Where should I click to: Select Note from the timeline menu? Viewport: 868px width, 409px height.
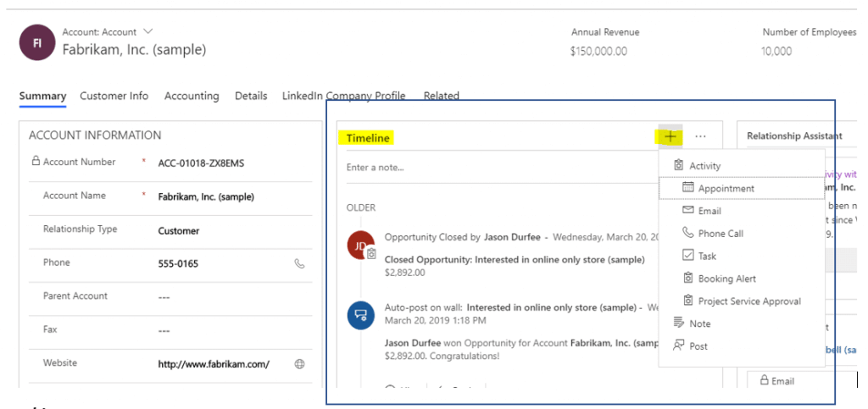click(x=700, y=323)
